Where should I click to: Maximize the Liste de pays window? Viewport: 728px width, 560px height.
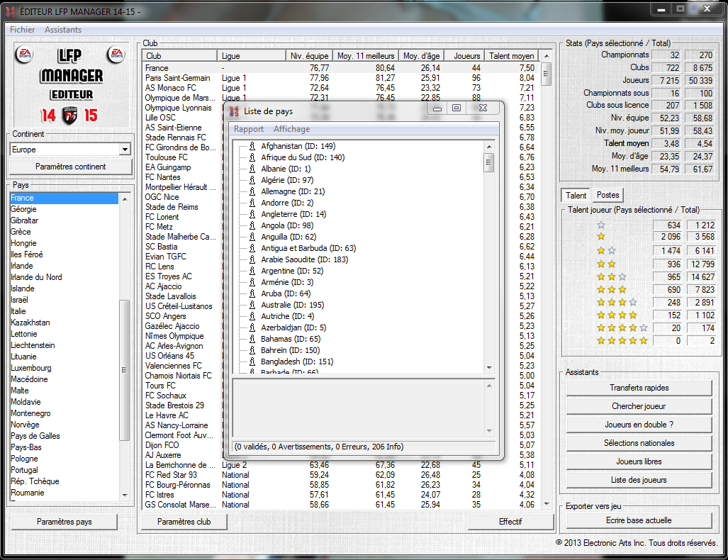point(457,108)
